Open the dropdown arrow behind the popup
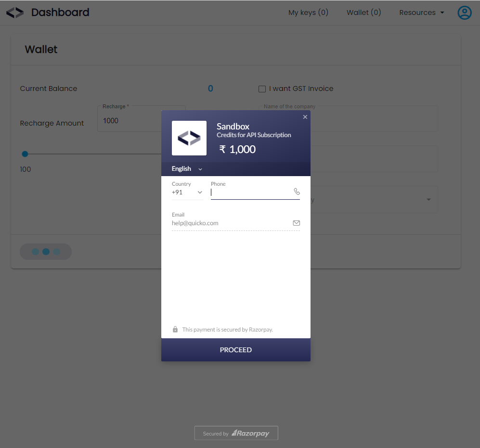This screenshot has width=480, height=448. click(x=428, y=200)
